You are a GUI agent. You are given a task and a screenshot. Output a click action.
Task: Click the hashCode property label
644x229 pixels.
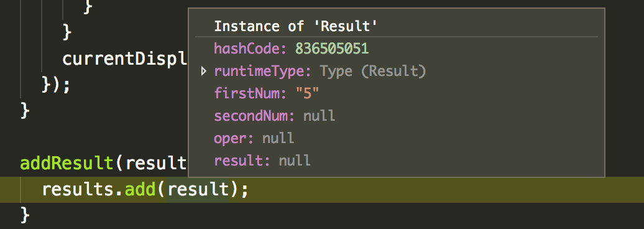click(250, 49)
